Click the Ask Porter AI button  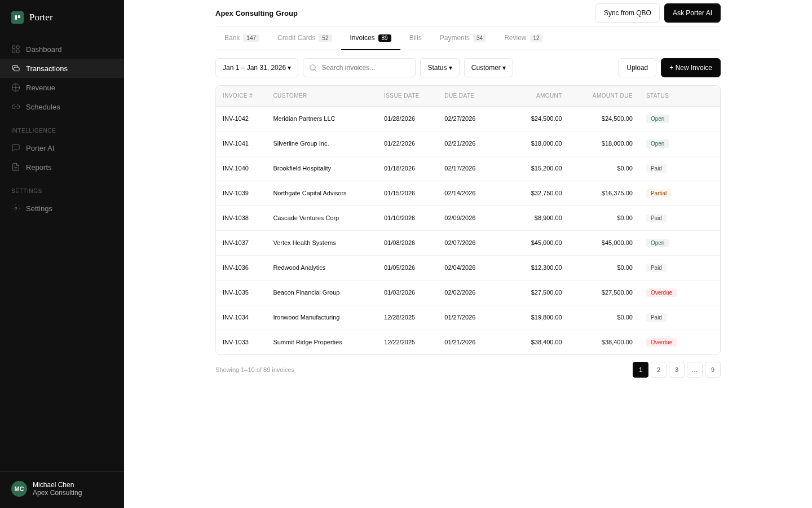pos(692,13)
